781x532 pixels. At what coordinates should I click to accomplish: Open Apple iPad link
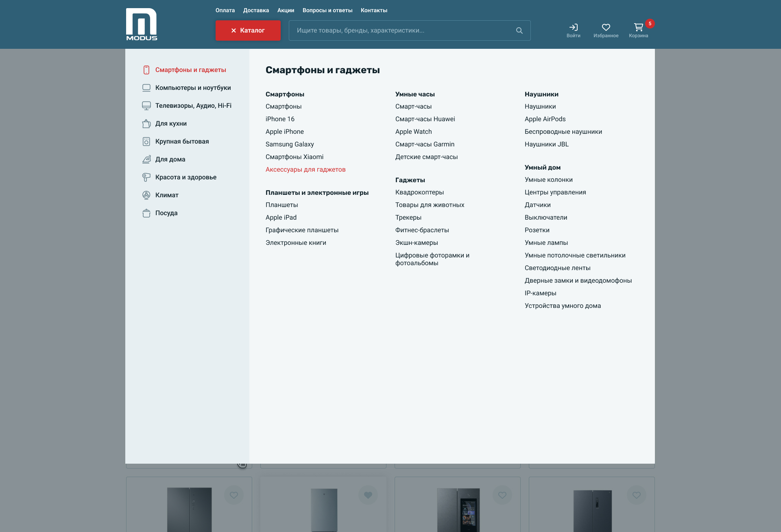(x=281, y=218)
